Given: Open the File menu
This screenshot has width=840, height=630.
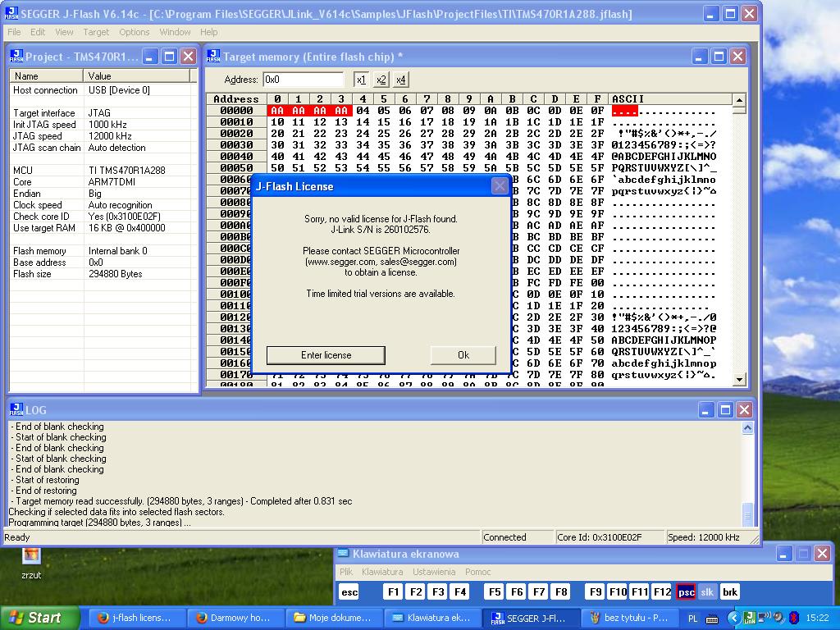Looking at the screenshot, I should pyautogui.click(x=14, y=32).
